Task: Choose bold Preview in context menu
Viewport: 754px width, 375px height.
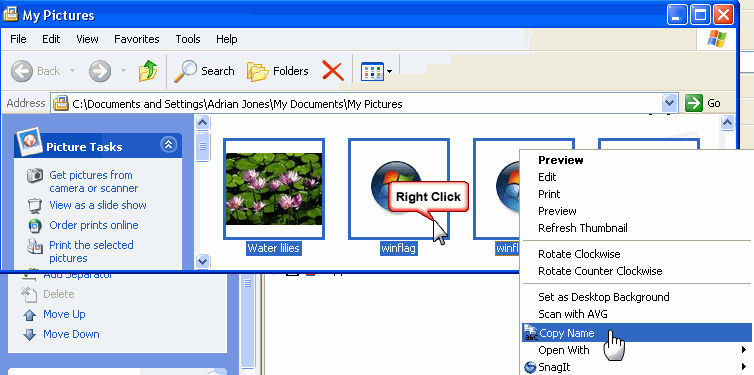Action: click(561, 160)
